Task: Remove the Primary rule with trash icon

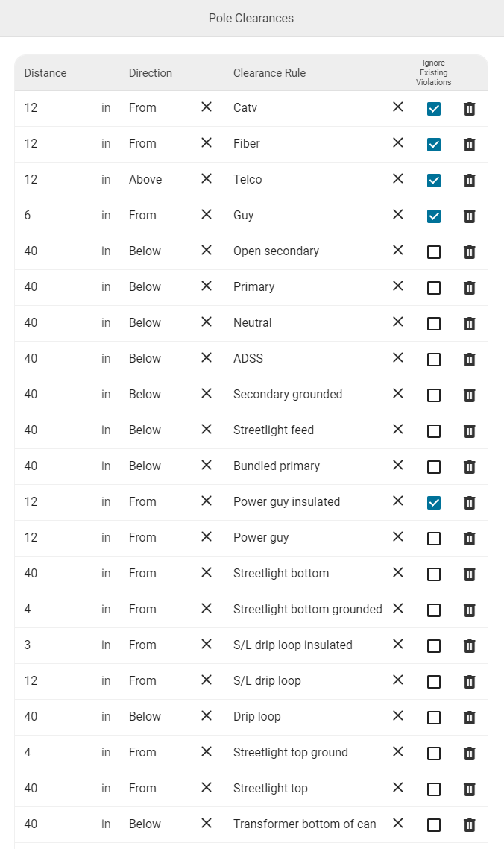Action: pyautogui.click(x=470, y=287)
